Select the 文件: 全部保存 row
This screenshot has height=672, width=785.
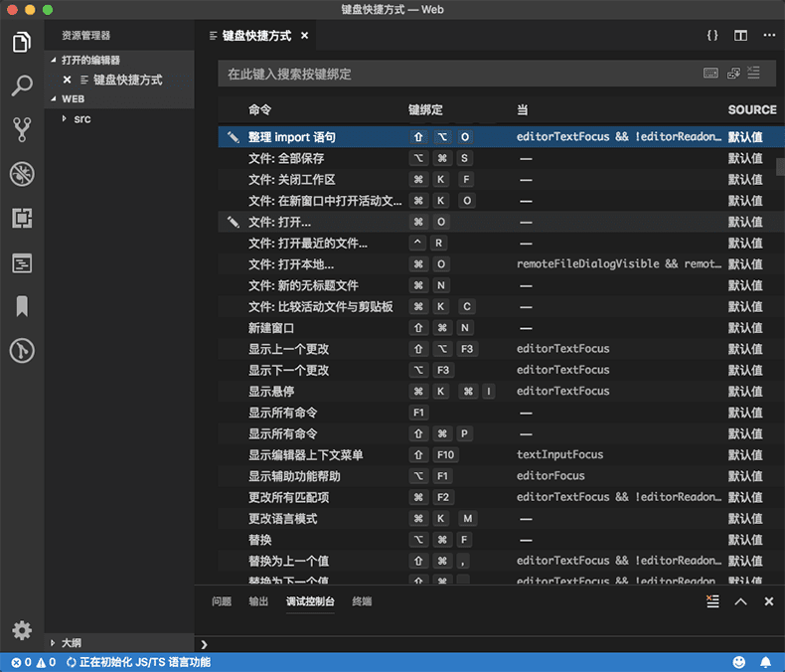point(501,158)
